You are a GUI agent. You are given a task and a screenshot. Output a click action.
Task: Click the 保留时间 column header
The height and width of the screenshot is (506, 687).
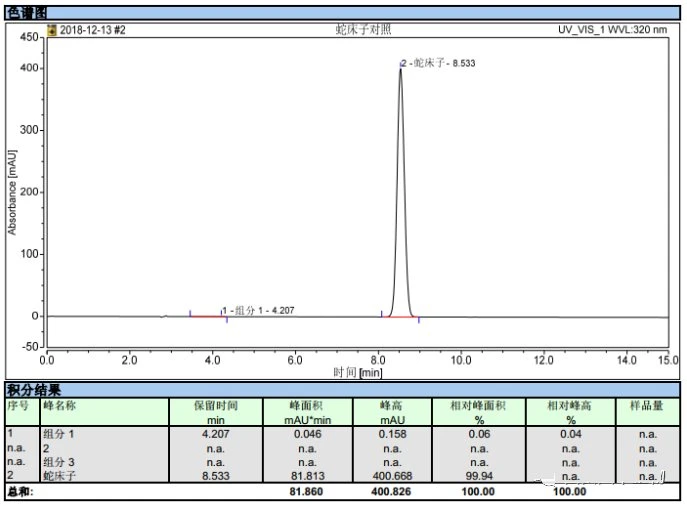click(x=216, y=412)
